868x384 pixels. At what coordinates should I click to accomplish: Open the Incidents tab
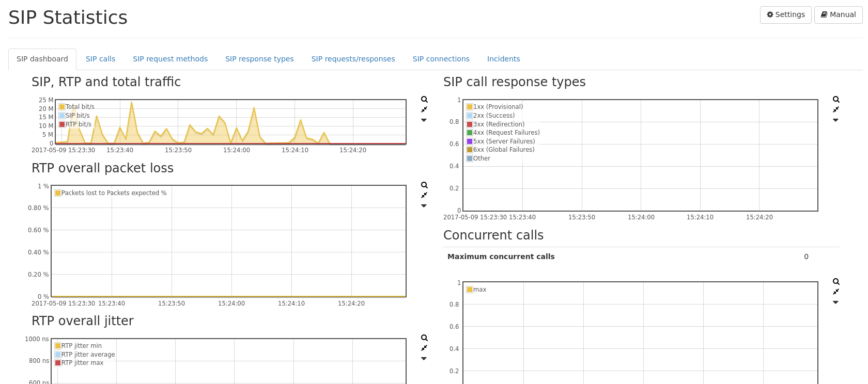(503, 59)
